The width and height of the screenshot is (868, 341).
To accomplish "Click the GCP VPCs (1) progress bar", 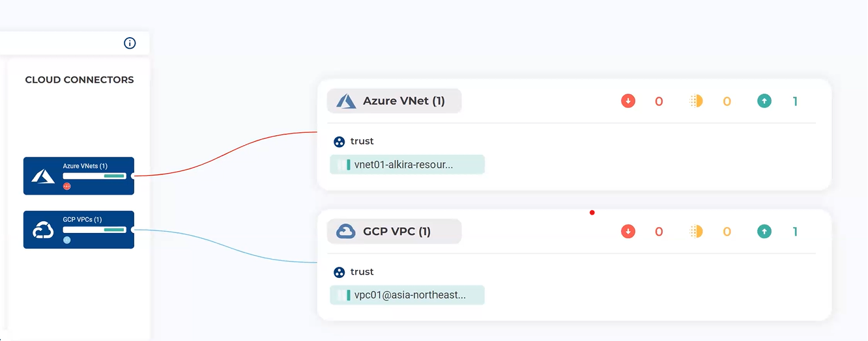I will click(x=94, y=230).
